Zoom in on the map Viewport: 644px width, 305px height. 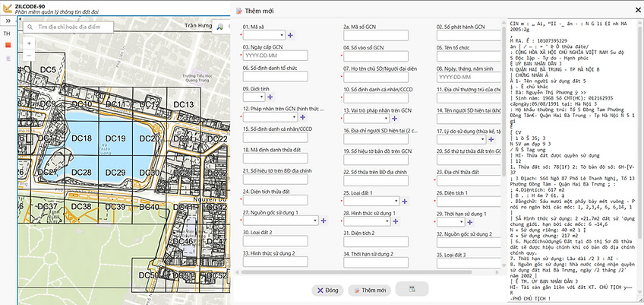(28, 43)
